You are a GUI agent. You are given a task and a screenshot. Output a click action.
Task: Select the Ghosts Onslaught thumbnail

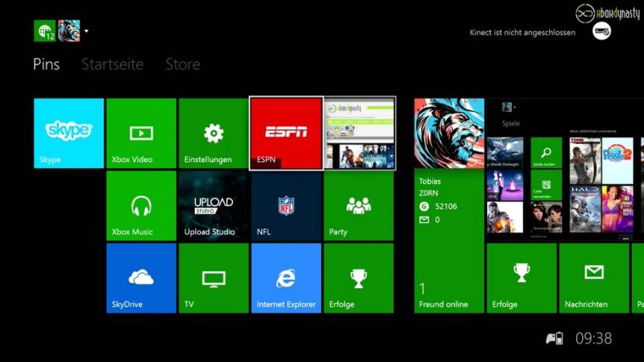click(x=505, y=153)
